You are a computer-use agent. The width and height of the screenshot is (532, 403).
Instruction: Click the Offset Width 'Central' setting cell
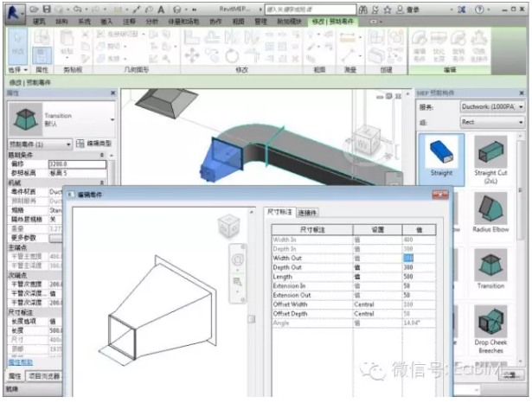click(377, 304)
